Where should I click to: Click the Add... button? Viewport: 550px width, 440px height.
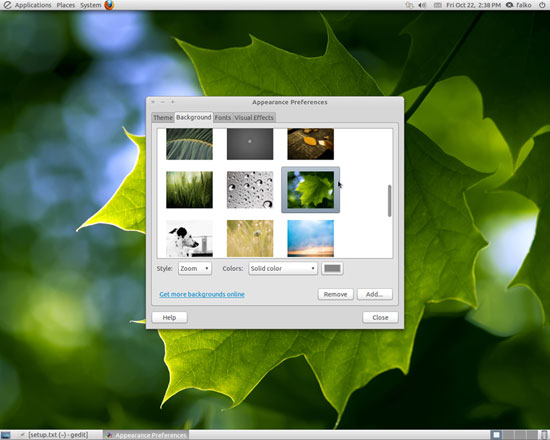click(375, 294)
